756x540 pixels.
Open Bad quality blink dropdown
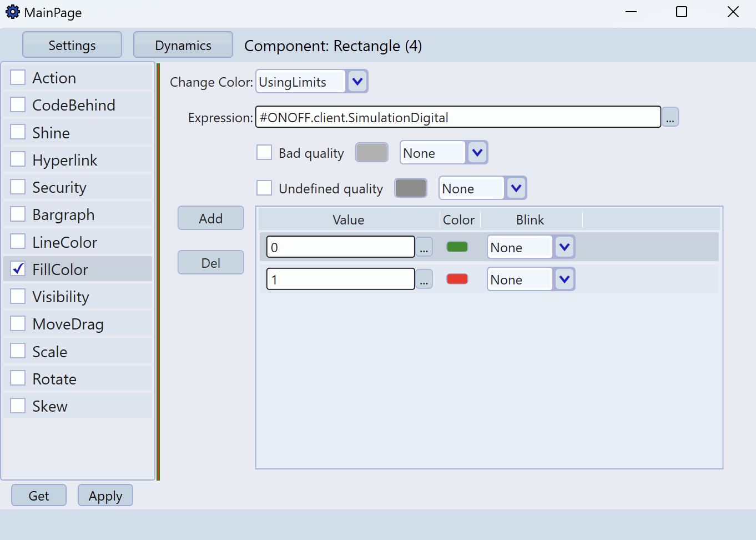[477, 153]
